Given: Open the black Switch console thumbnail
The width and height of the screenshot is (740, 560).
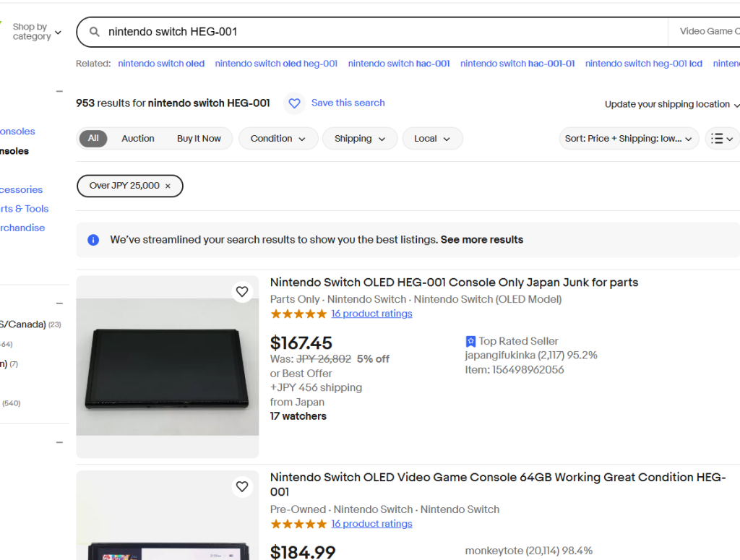Looking at the screenshot, I should point(168,367).
